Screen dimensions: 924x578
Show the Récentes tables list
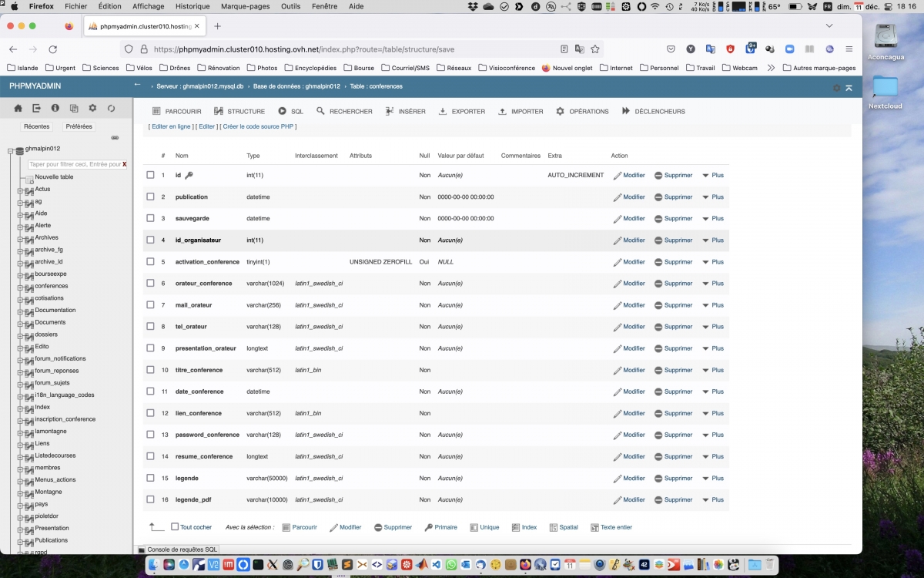pos(36,126)
